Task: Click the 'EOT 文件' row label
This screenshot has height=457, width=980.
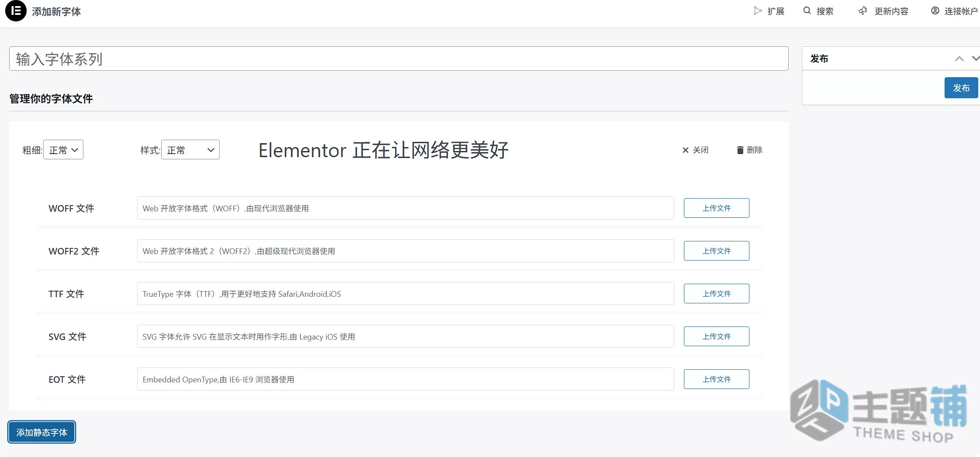Action: coord(67,380)
